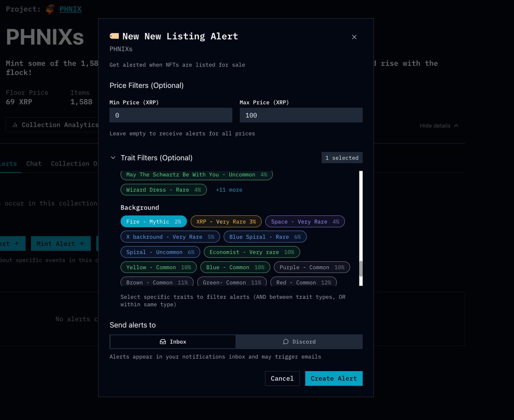Click the PHNIX project avatar icon

pos(51,9)
